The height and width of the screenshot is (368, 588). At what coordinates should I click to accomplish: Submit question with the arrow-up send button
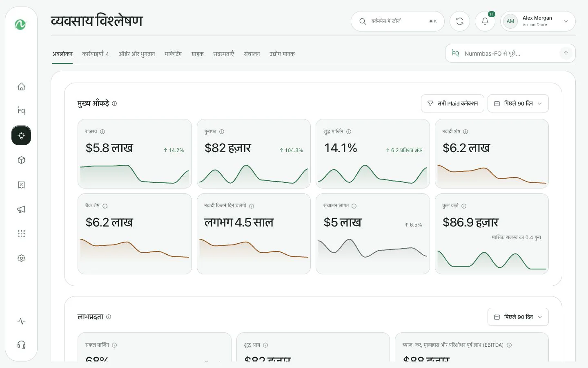[x=566, y=53]
